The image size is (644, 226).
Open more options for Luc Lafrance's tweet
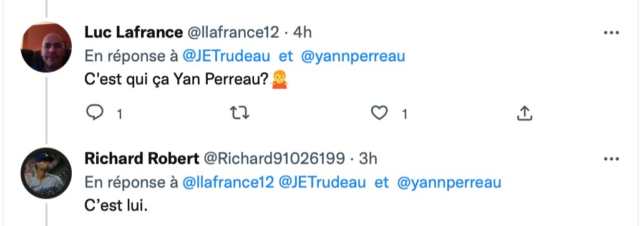pyautogui.click(x=611, y=33)
